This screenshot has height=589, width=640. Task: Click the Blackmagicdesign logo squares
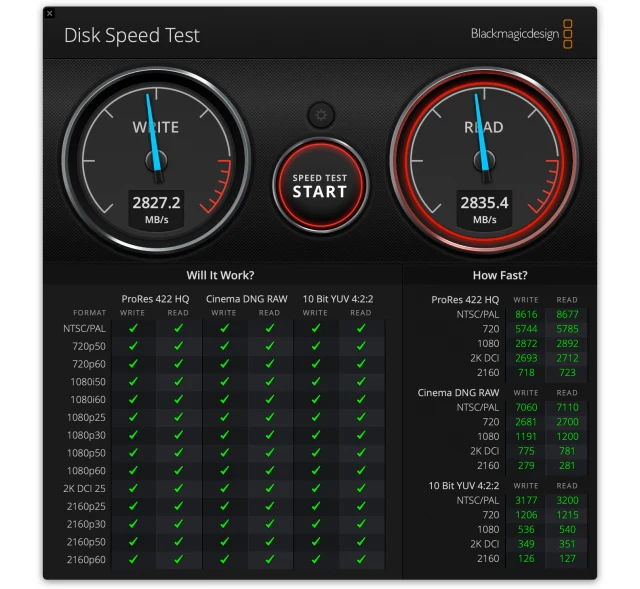[x=567, y=34]
